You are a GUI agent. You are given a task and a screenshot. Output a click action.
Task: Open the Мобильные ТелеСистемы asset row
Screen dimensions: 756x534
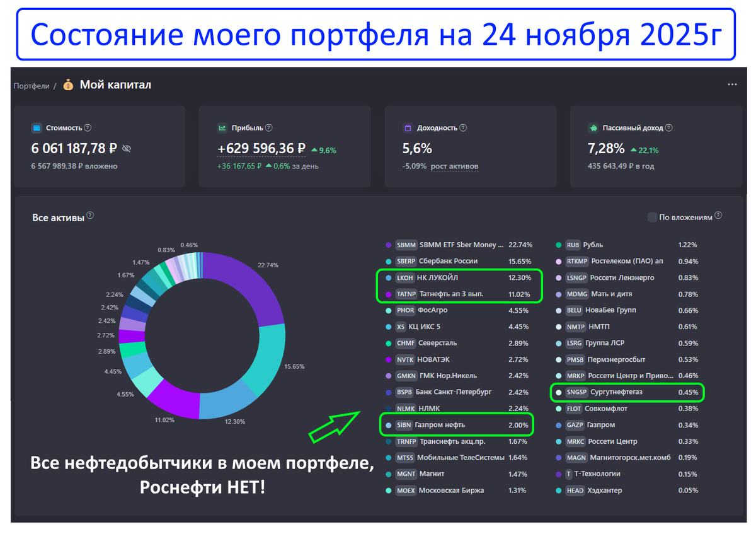[x=457, y=458]
